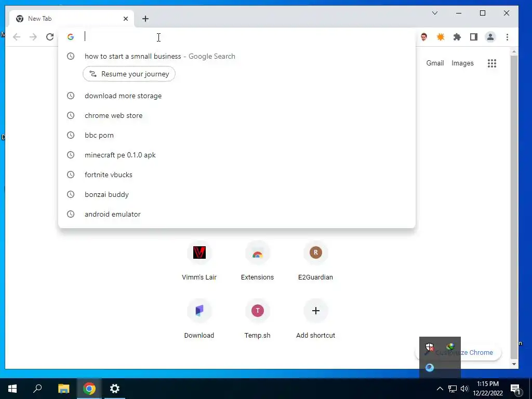Close the New Tab tab
Viewport: 532px width, 399px height.
coord(126,19)
